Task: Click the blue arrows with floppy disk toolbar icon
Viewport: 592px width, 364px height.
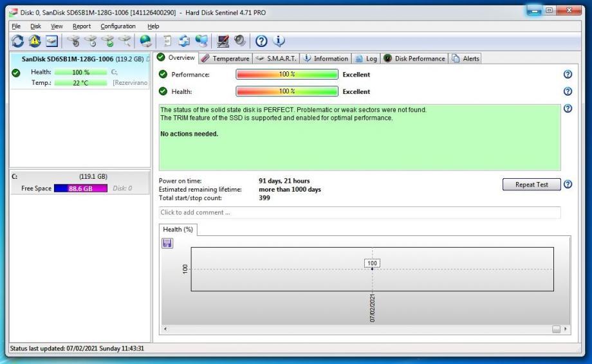Action: [184, 41]
